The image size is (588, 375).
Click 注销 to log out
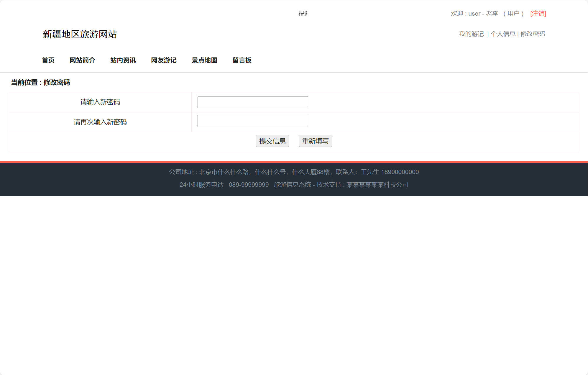pyautogui.click(x=538, y=14)
